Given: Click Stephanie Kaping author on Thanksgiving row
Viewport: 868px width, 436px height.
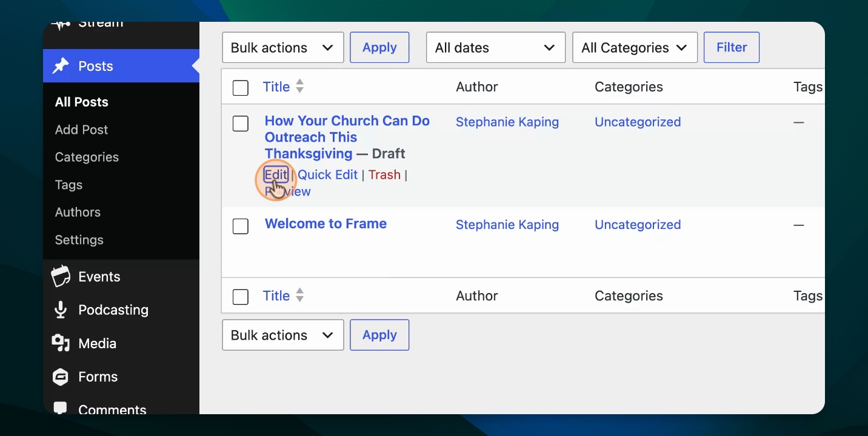Looking at the screenshot, I should (507, 122).
